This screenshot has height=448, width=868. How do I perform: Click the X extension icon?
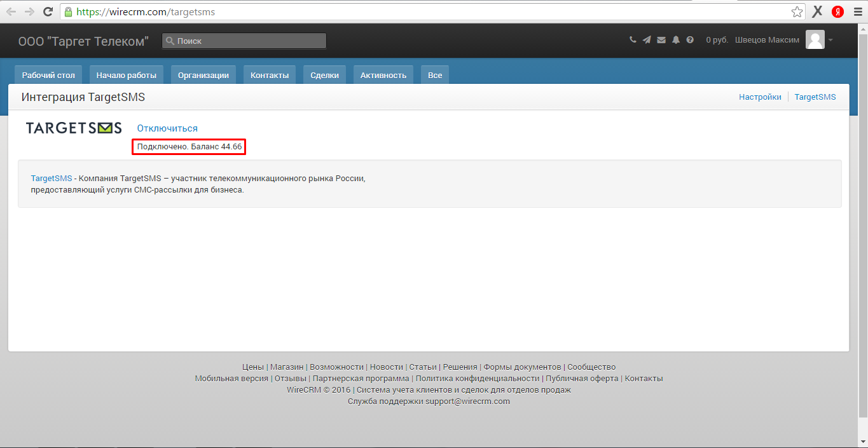(818, 11)
